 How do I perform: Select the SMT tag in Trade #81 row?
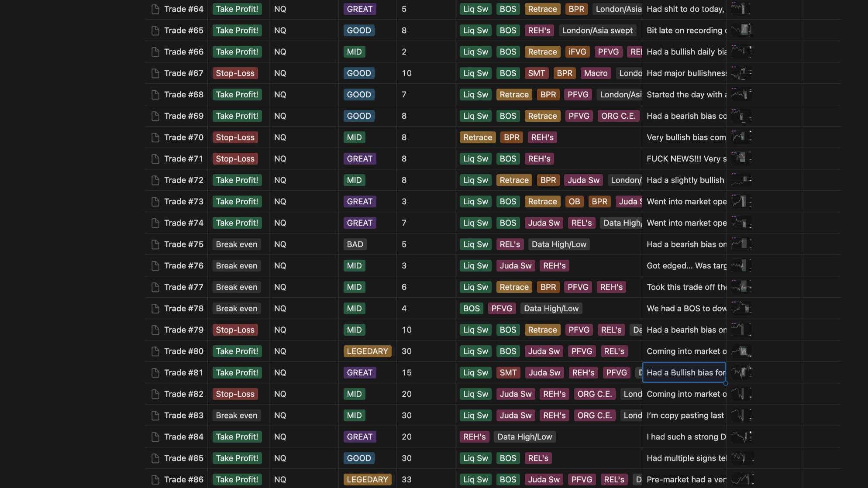pyautogui.click(x=508, y=373)
